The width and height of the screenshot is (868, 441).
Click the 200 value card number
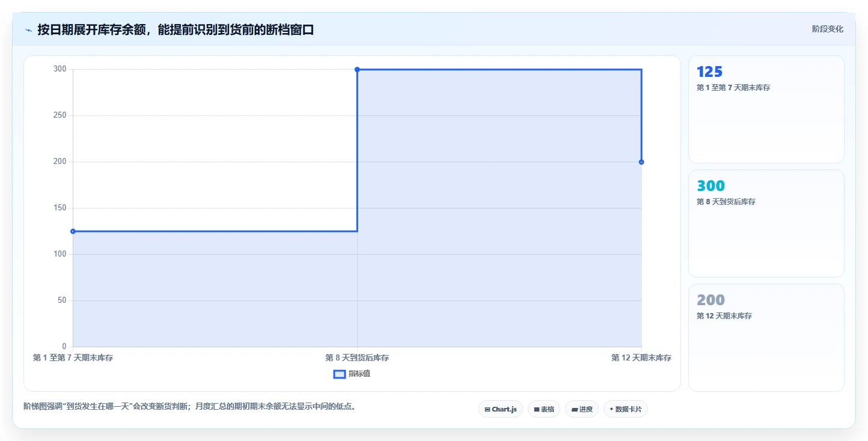(x=711, y=300)
